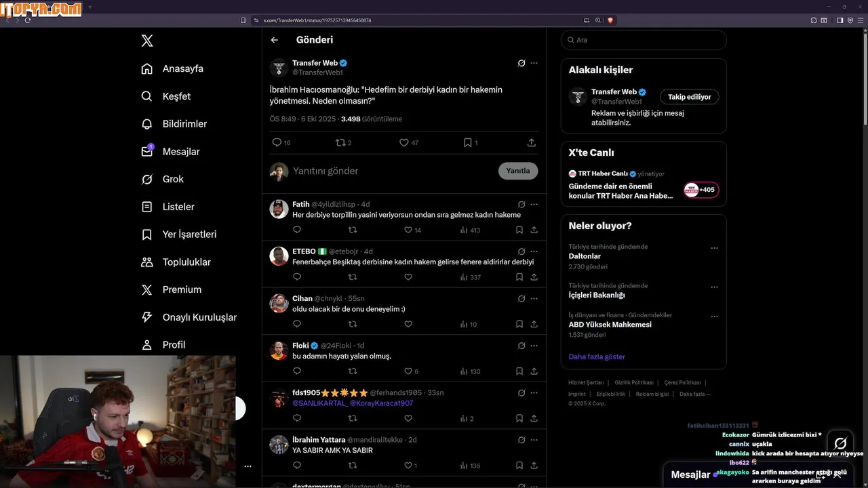
Task: Open Topluluklar communities
Action: pyautogui.click(x=176, y=262)
